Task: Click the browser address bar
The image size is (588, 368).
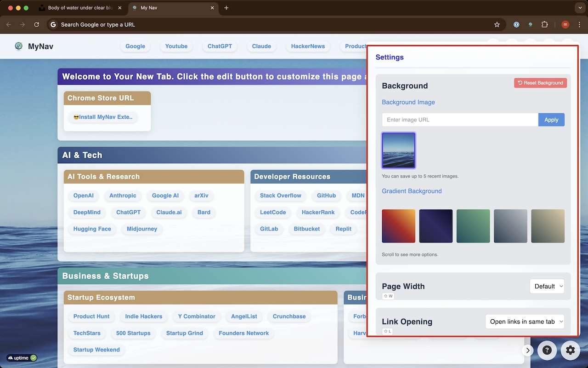Action: tap(276, 24)
